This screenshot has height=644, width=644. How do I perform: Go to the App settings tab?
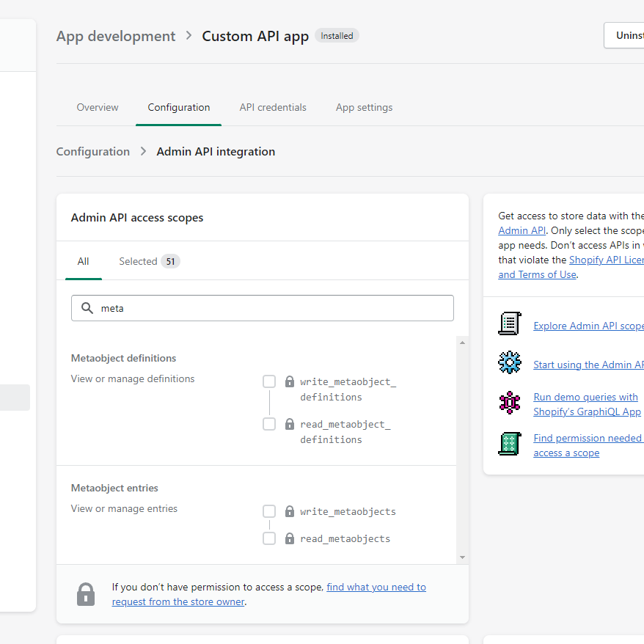pyautogui.click(x=364, y=108)
